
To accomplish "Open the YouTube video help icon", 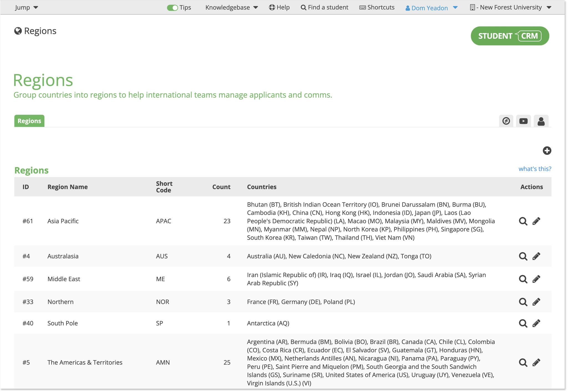I will tap(523, 121).
